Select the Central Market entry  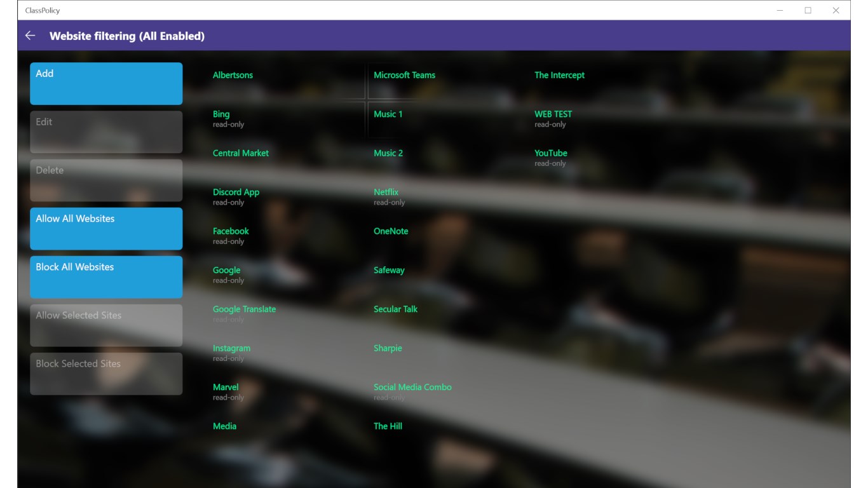pyautogui.click(x=241, y=153)
